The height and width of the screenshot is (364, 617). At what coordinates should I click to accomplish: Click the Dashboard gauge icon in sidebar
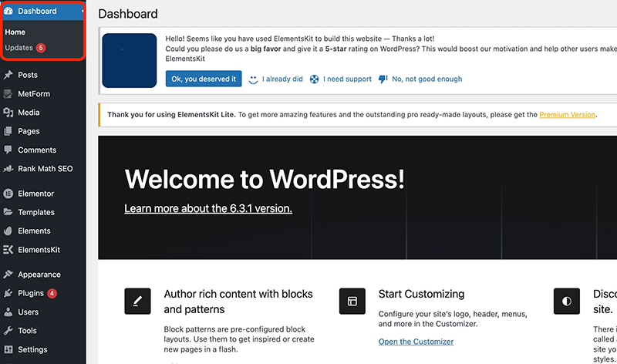point(8,11)
